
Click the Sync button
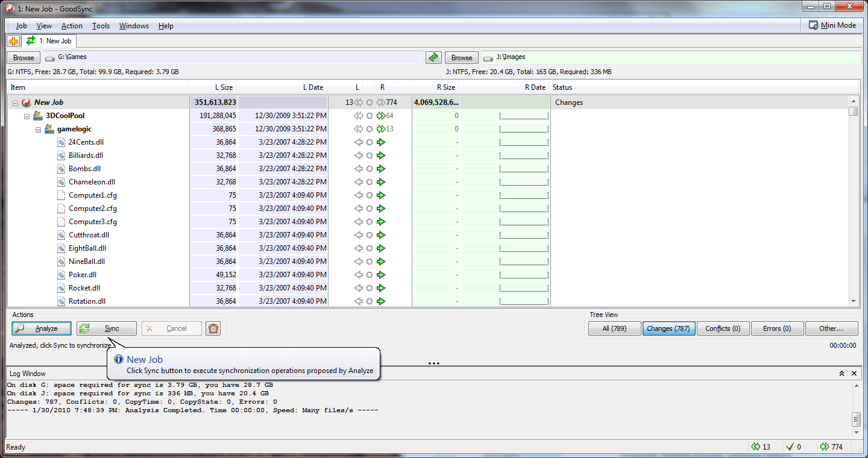tap(107, 328)
